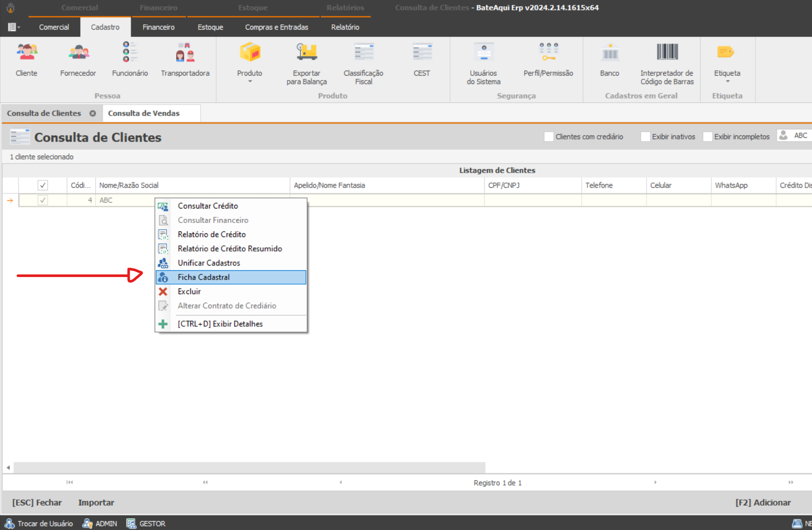Select [CTRL+D] Exibir Detalhes entry
The height and width of the screenshot is (530, 812).
[x=231, y=324]
